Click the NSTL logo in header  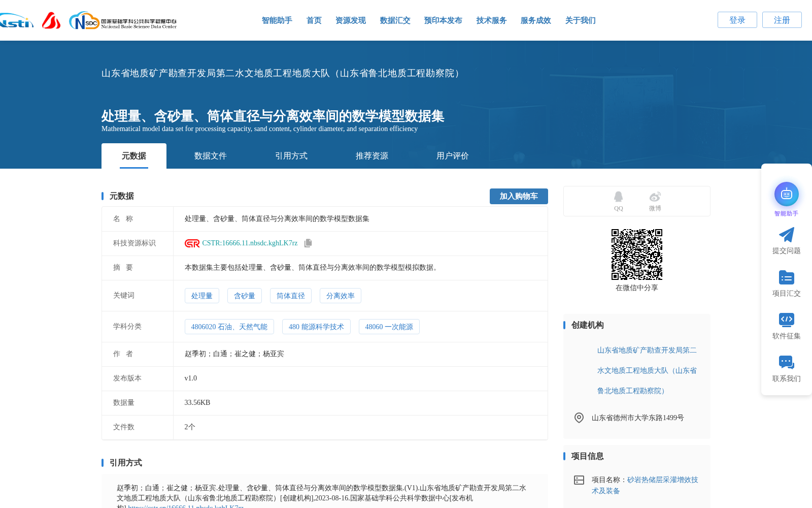point(16,21)
